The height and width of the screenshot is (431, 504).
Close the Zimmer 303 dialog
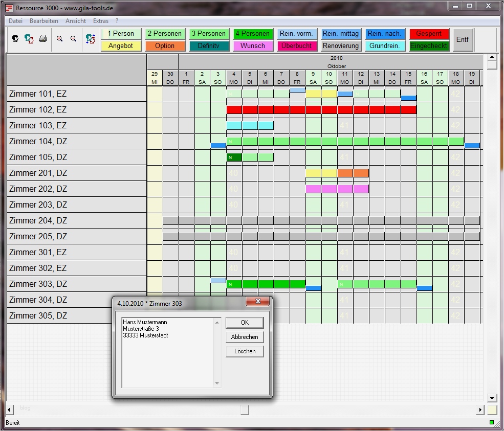point(257,301)
